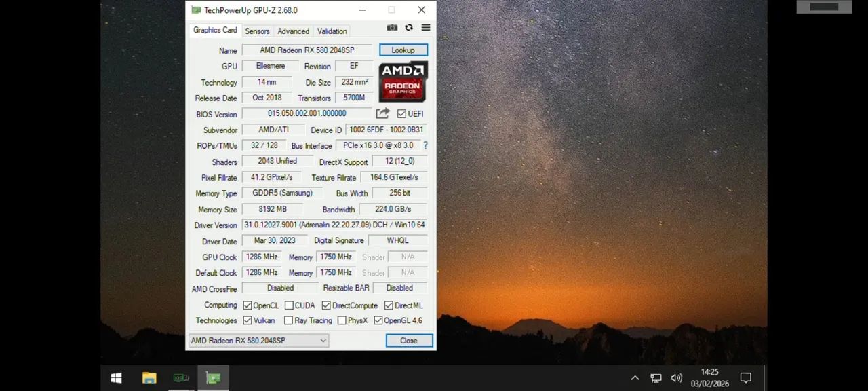The image size is (868, 391).
Task: Click the Die Size value 232 mm²
Action: coord(354,82)
